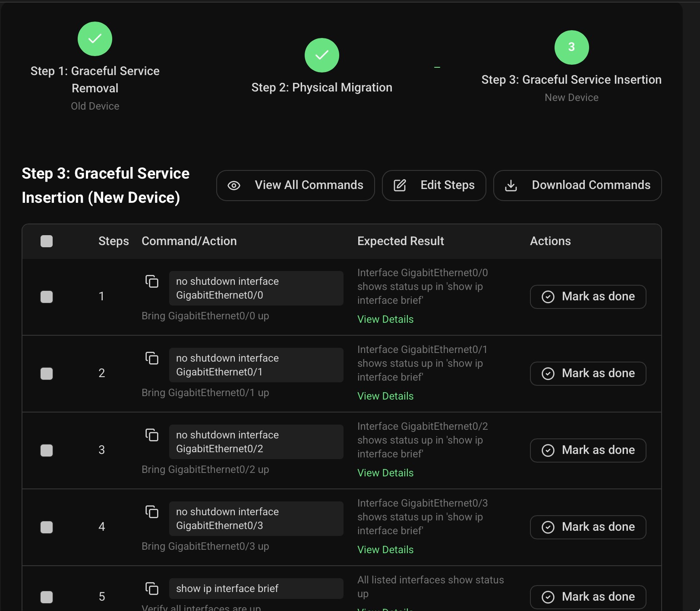Copy the GigabitEthernet0/2 no shutdown command
Screen dimensions: 700x611
click(152, 435)
